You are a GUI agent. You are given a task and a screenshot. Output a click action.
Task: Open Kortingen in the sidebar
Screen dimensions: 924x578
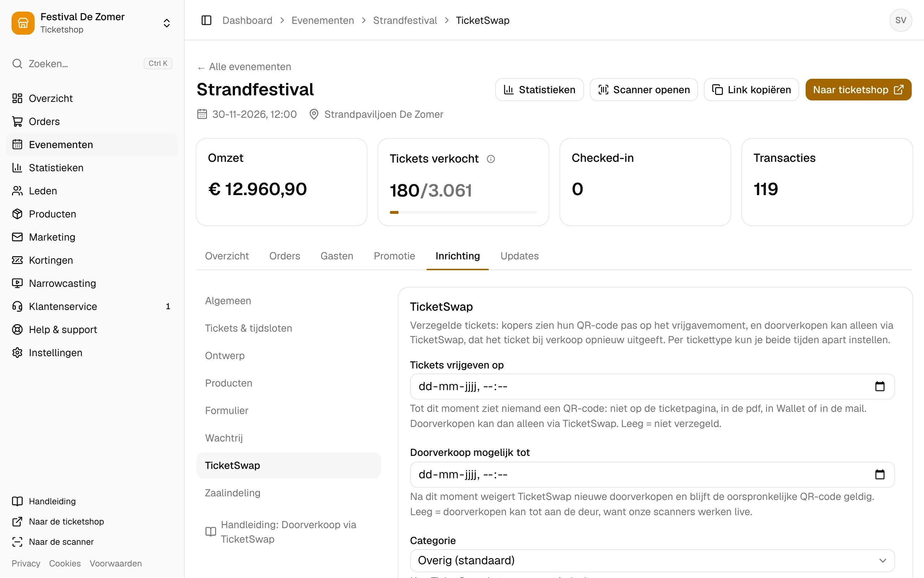pos(92,260)
